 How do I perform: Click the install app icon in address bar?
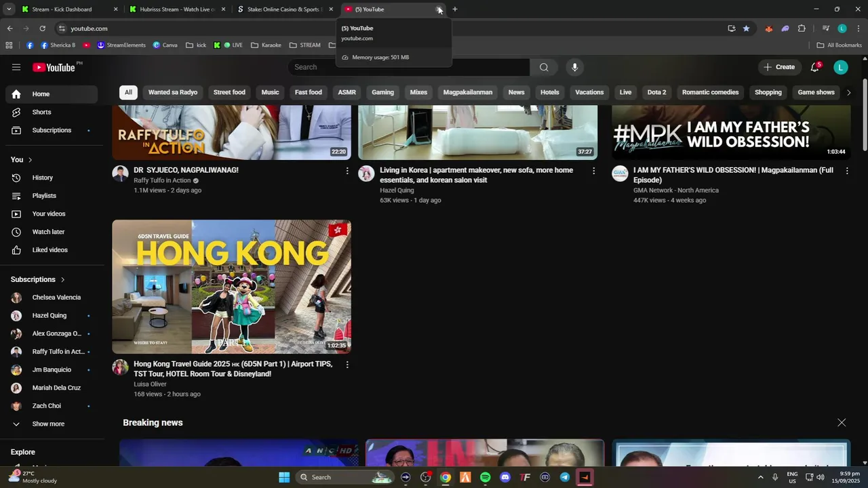point(731,28)
